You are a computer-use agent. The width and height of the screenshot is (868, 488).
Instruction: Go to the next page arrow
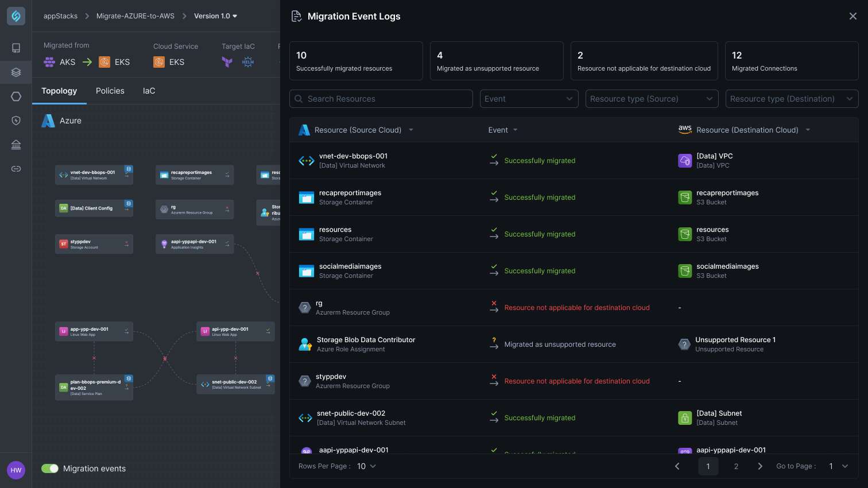[760, 466]
